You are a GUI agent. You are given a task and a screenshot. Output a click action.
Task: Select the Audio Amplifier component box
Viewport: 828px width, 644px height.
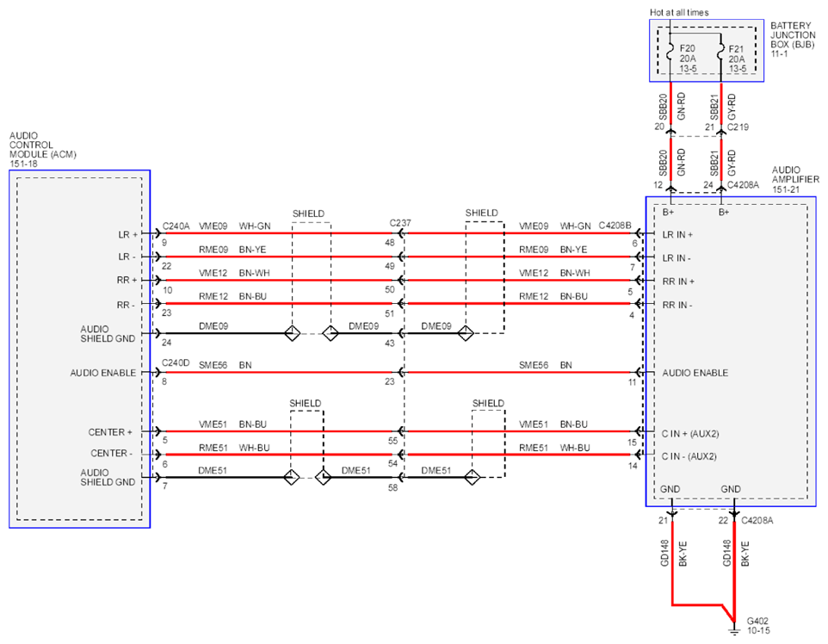[731, 352]
